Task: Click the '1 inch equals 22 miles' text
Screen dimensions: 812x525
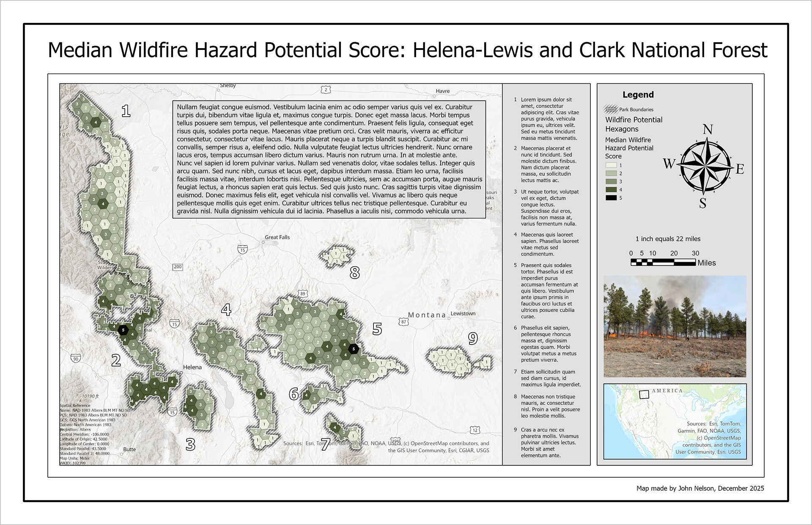Action: coord(668,239)
